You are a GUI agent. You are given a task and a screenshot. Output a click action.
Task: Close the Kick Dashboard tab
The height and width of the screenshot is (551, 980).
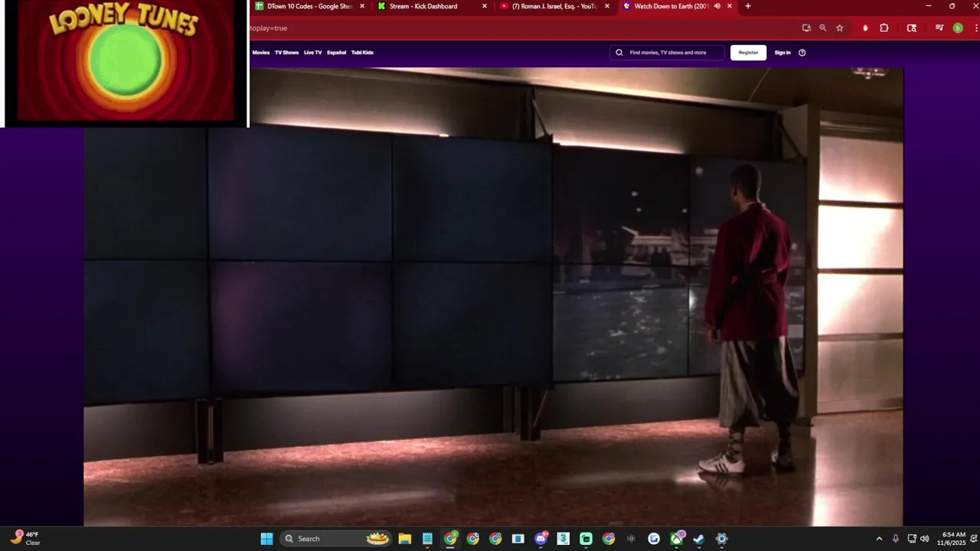tap(485, 6)
